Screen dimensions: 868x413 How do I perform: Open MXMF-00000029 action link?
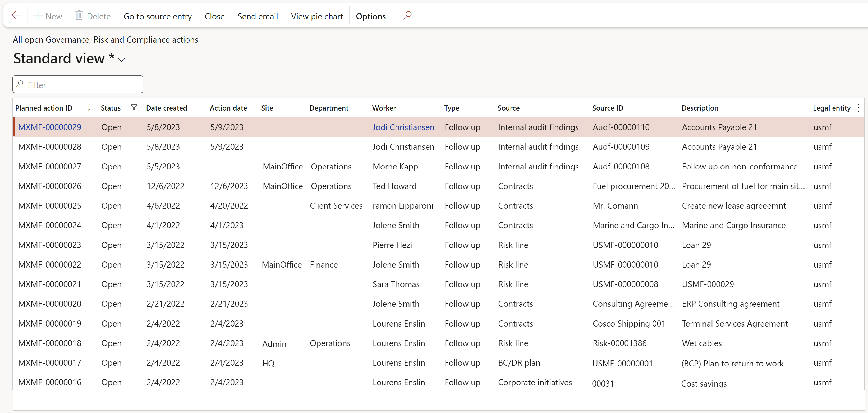(50, 127)
